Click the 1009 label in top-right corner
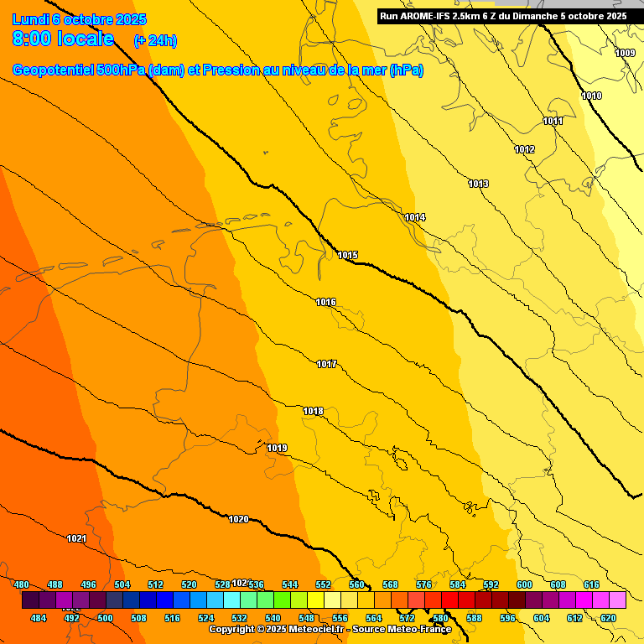The height and width of the screenshot is (644, 644). (x=625, y=53)
